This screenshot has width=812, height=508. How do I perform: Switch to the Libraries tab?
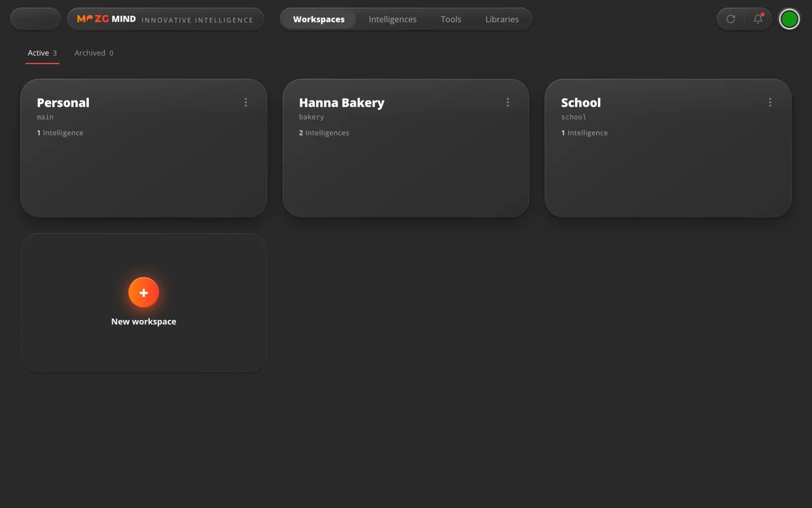tap(502, 19)
